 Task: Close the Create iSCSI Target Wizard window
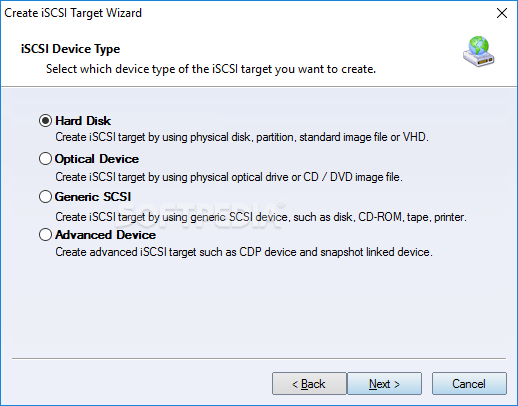coord(502,13)
